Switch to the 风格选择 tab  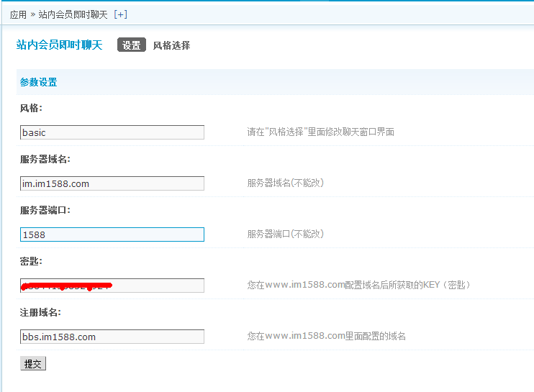point(171,45)
